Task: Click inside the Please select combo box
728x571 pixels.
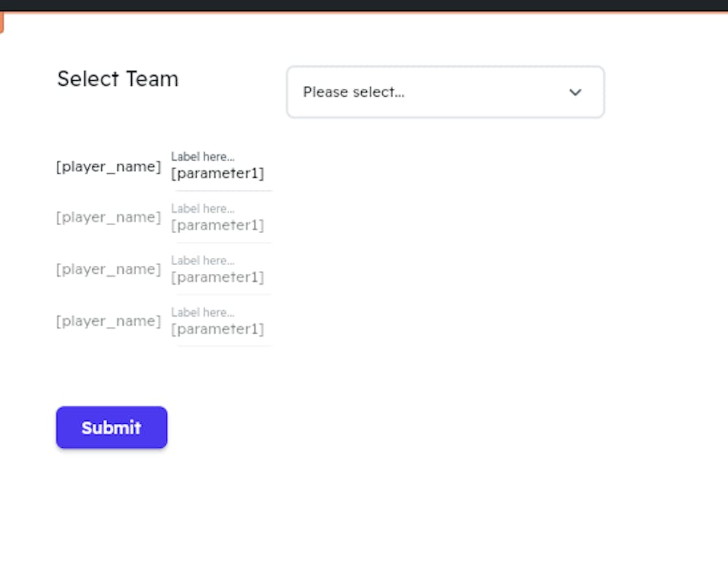Action: click(400, 92)
